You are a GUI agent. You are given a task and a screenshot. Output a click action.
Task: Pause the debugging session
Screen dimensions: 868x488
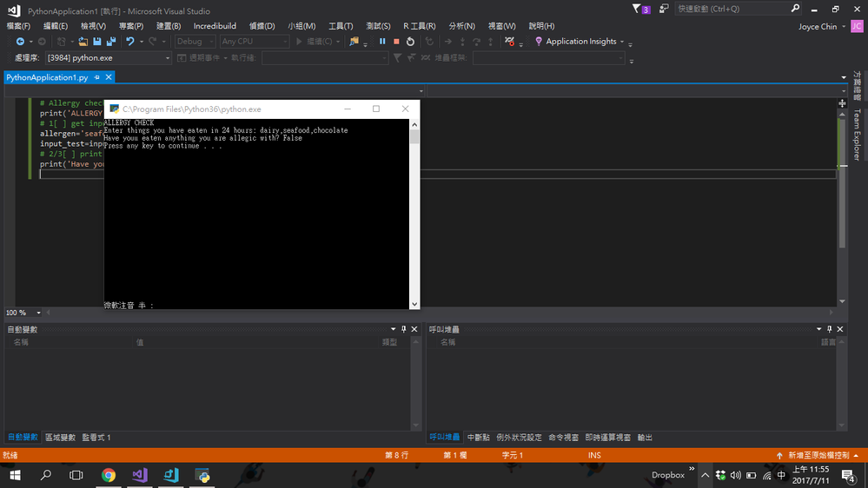click(x=382, y=42)
